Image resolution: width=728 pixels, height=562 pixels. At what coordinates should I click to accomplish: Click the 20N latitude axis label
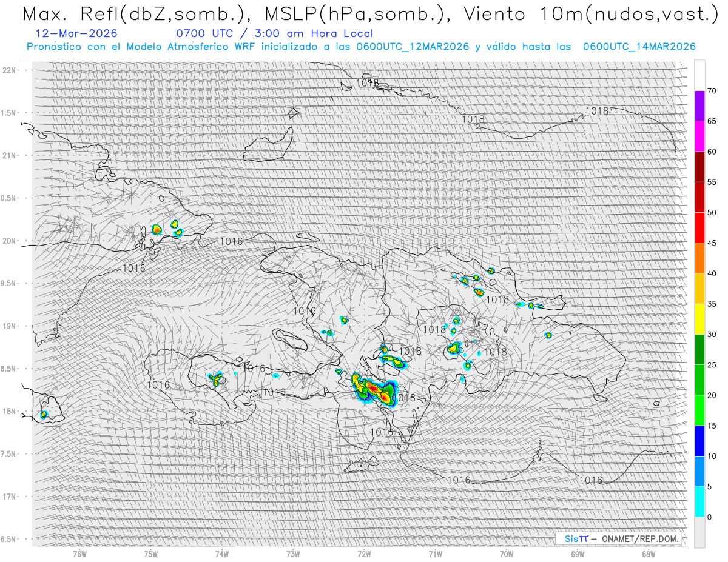click(8, 241)
